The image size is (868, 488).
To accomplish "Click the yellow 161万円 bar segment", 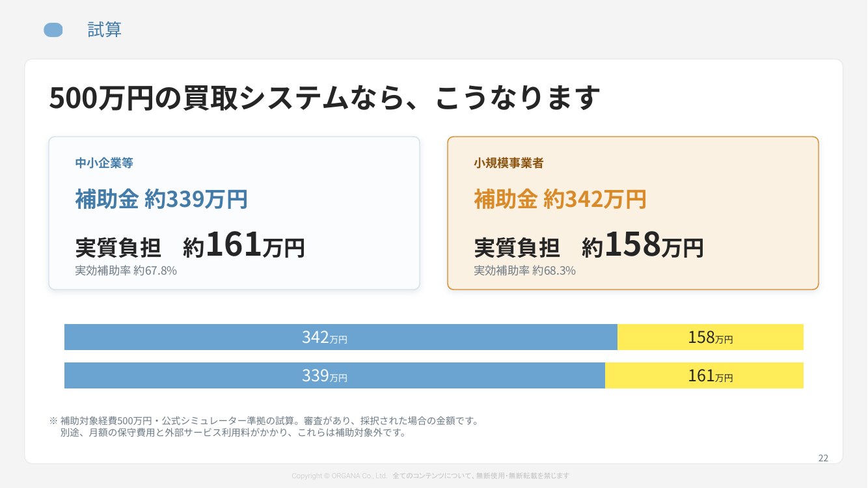I will tap(704, 375).
